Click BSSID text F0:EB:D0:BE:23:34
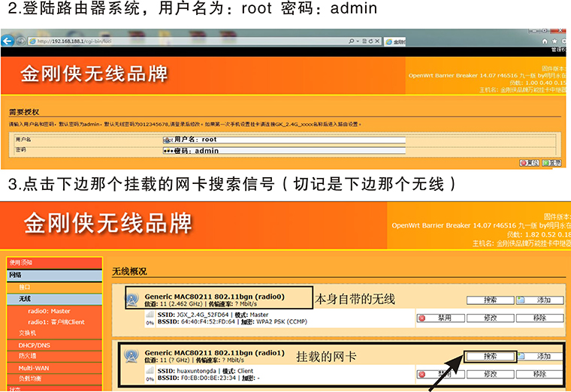The height and width of the screenshot is (392, 571). pyautogui.click(x=208, y=378)
